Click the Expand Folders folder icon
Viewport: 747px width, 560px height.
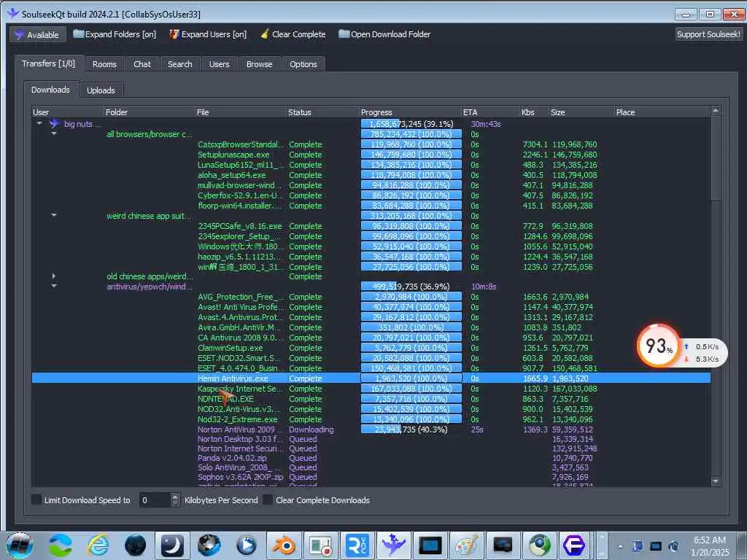coord(78,34)
